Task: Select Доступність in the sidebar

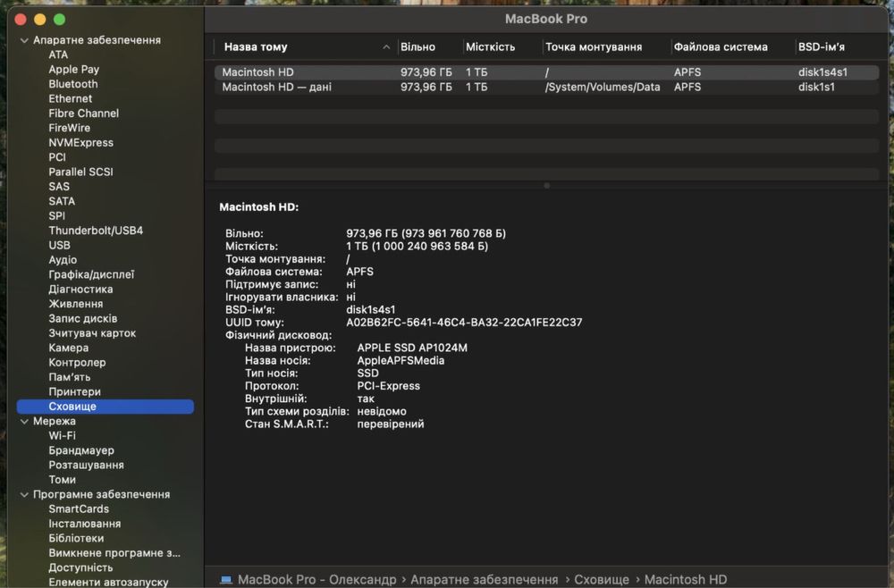Action: coord(80,568)
